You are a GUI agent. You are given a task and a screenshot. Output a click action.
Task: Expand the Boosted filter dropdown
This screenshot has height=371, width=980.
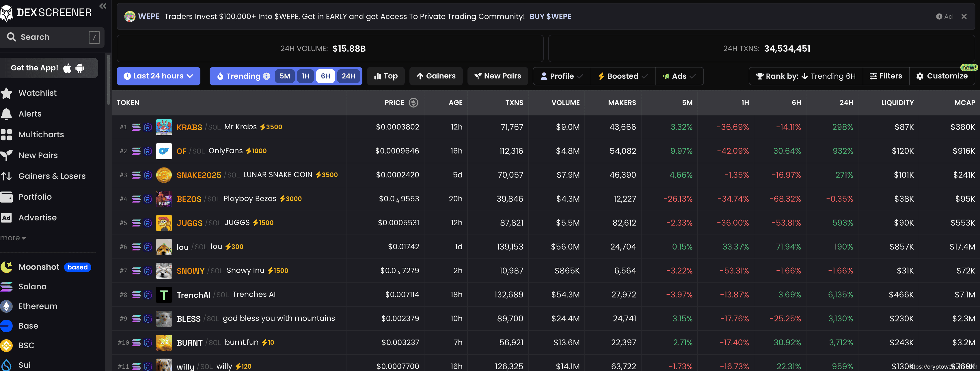pos(623,76)
